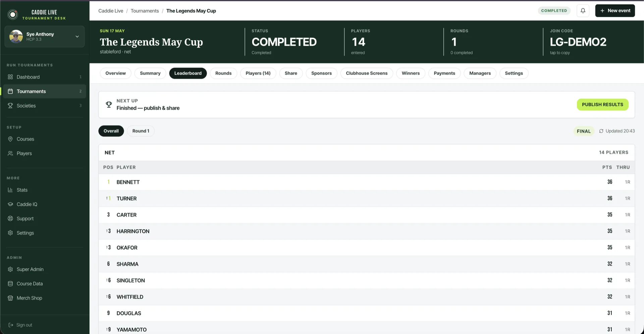Click the Dashboard grid icon
The height and width of the screenshot is (334, 644).
tap(10, 77)
